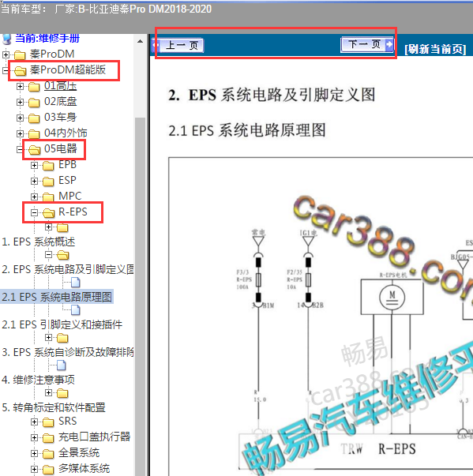Open 2.1 EPS 引脚定义和接插件 page

[x=62, y=324]
